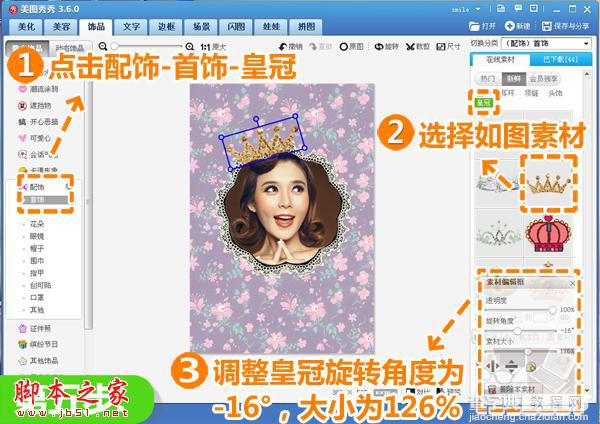The image size is (600, 424).
Task: Select the 指甲 subcategory
Action: click(x=36, y=273)
